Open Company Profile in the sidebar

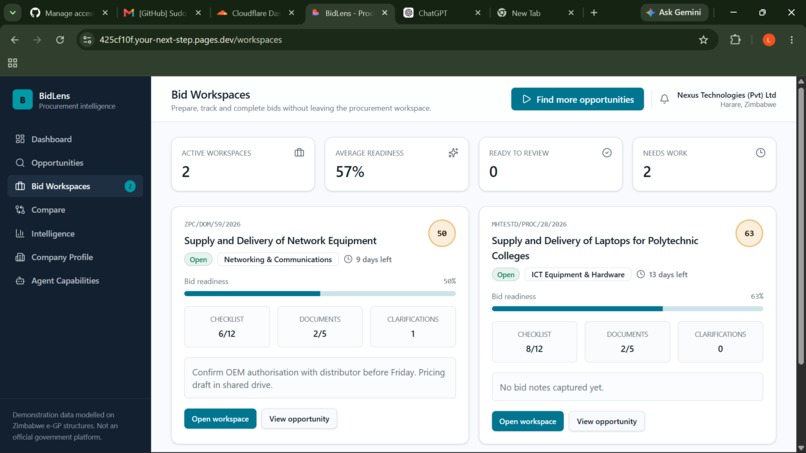pos(75,257)
